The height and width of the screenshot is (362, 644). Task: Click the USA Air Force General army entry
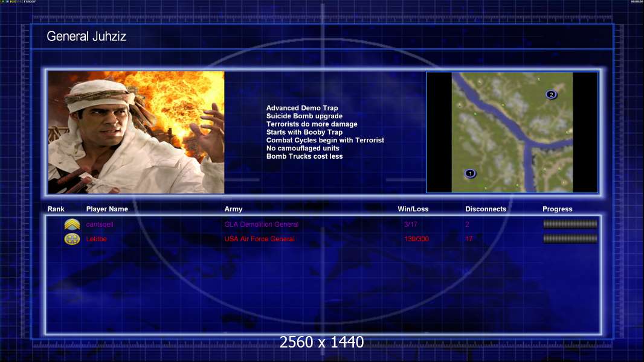260,239
